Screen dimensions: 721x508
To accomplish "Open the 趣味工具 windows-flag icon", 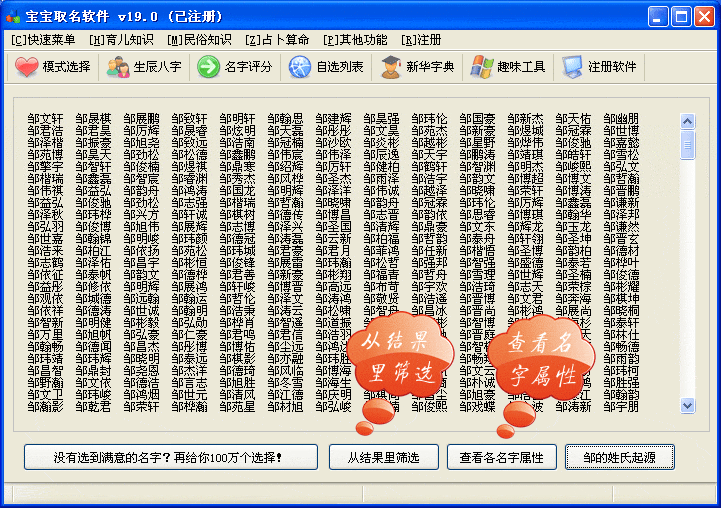I will click(481, 67).
